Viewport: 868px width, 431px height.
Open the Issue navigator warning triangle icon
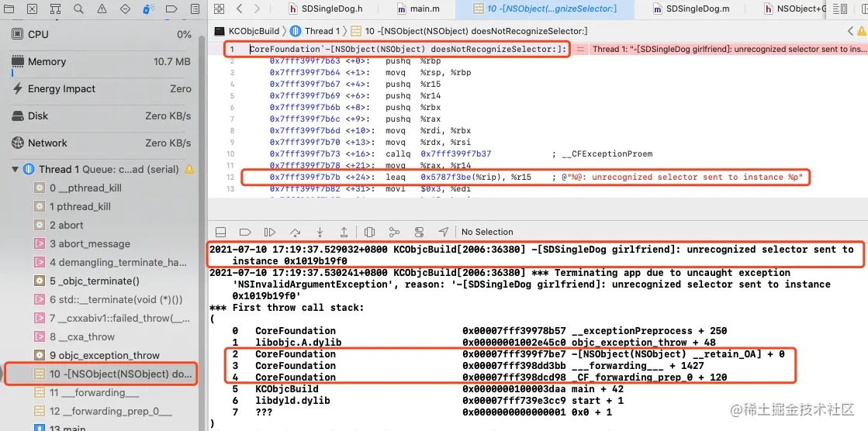(x=102, y=9)
